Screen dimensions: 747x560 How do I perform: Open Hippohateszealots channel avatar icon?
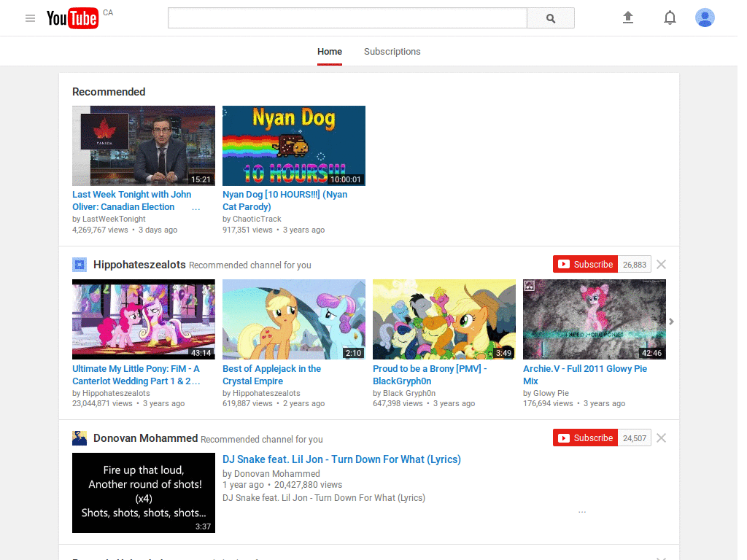pos(80,264)
